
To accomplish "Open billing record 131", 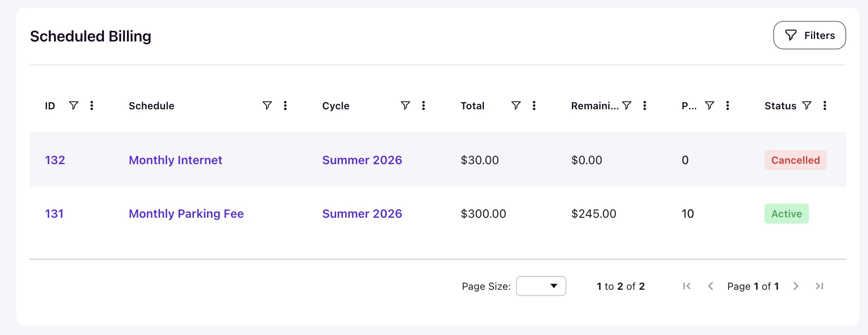I will (54, 214).
